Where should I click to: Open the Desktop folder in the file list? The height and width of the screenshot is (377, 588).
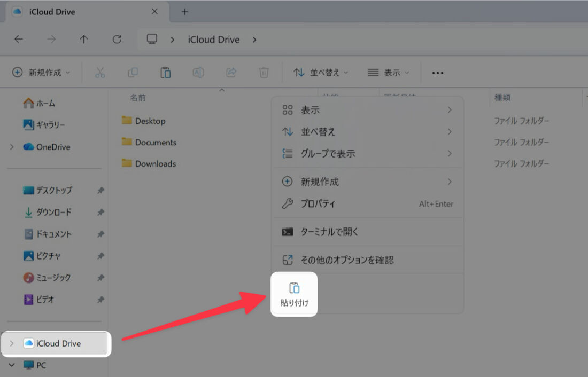click(x=151, y=121)
